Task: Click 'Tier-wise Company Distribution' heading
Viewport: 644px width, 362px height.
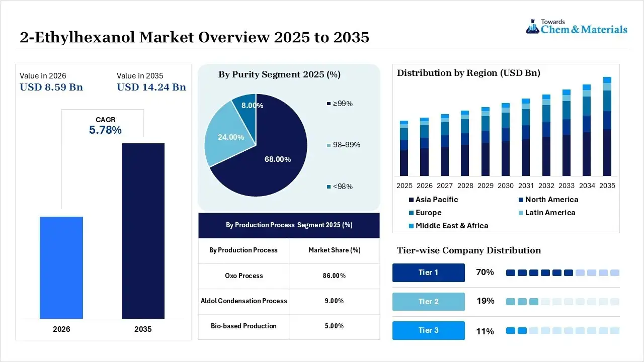Action: [x=469, y=250]
